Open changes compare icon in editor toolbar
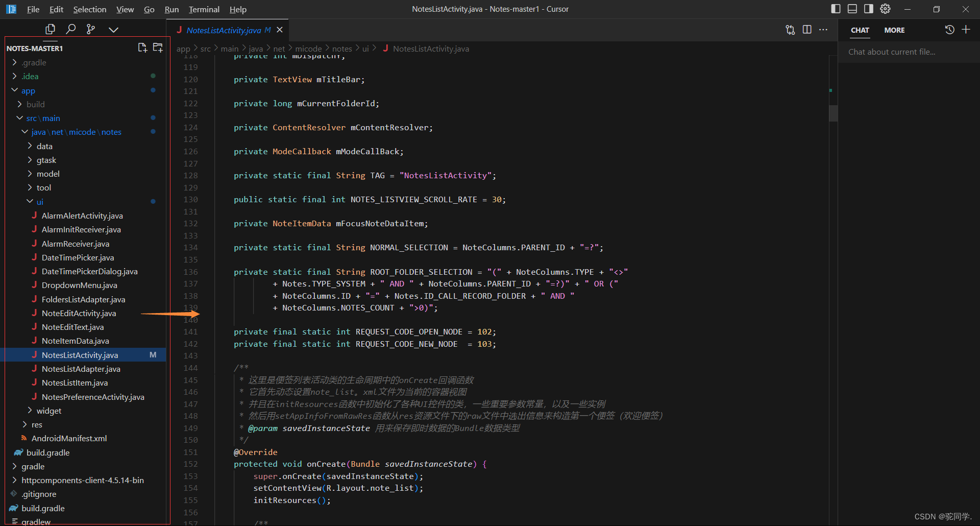Image resolution: width=980 pixels, height=526 pixels. [790, 30]
